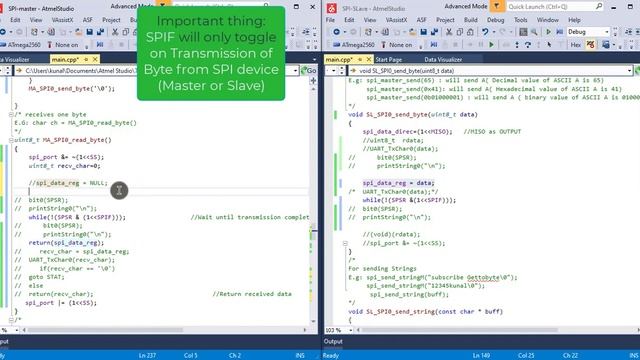Screen dimensions: 640x360
Task: Open Debug menu in SPI-Slave window
Action: click(496, 20)
